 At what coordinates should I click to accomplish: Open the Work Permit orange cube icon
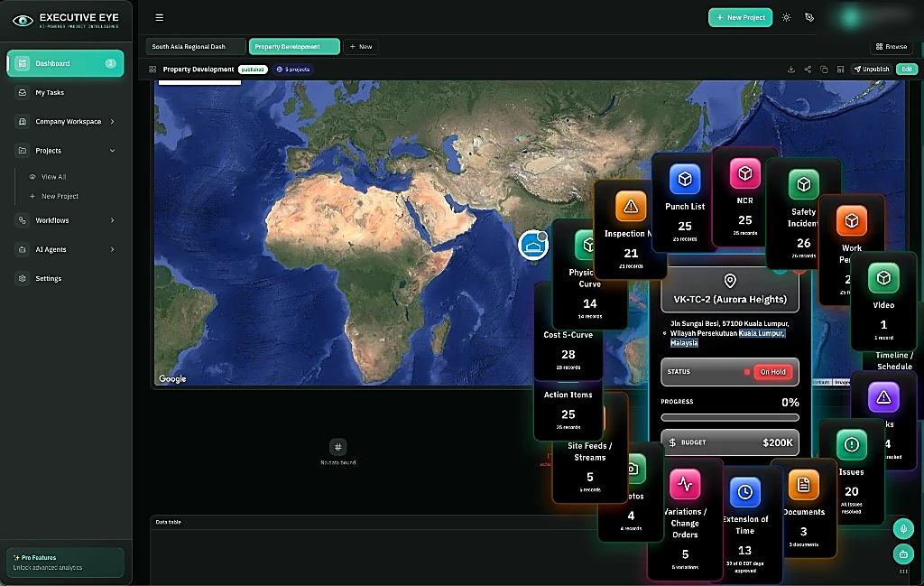pos(852,220)
